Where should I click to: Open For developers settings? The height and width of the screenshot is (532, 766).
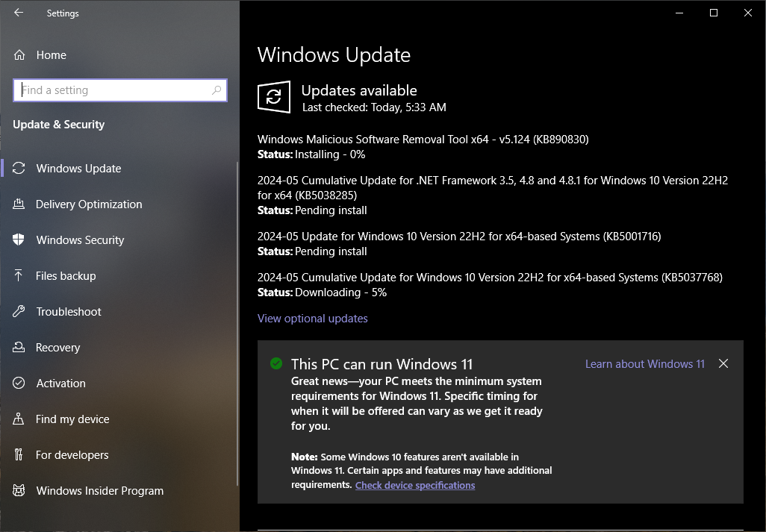[119, 455]
